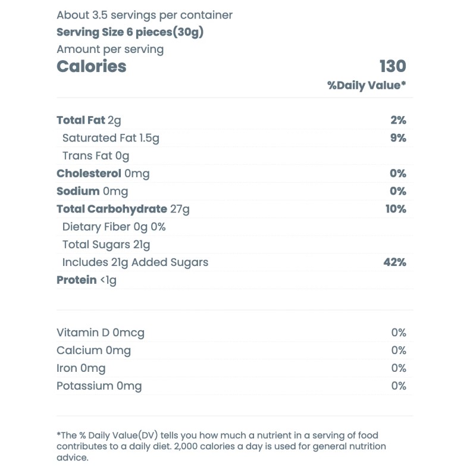Click About 3.5 servings per container
The image size is (476, 476).
click(145, 15)
